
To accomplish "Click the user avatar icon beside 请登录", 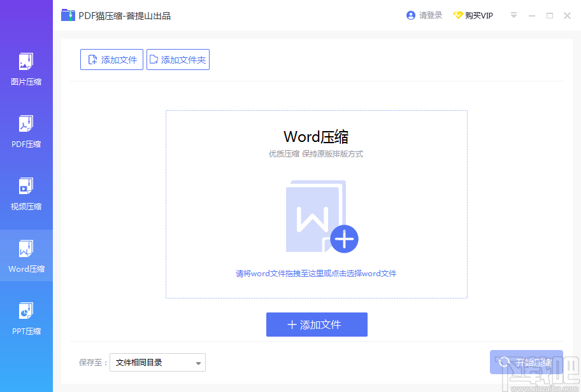I will (x=410, y=15).
